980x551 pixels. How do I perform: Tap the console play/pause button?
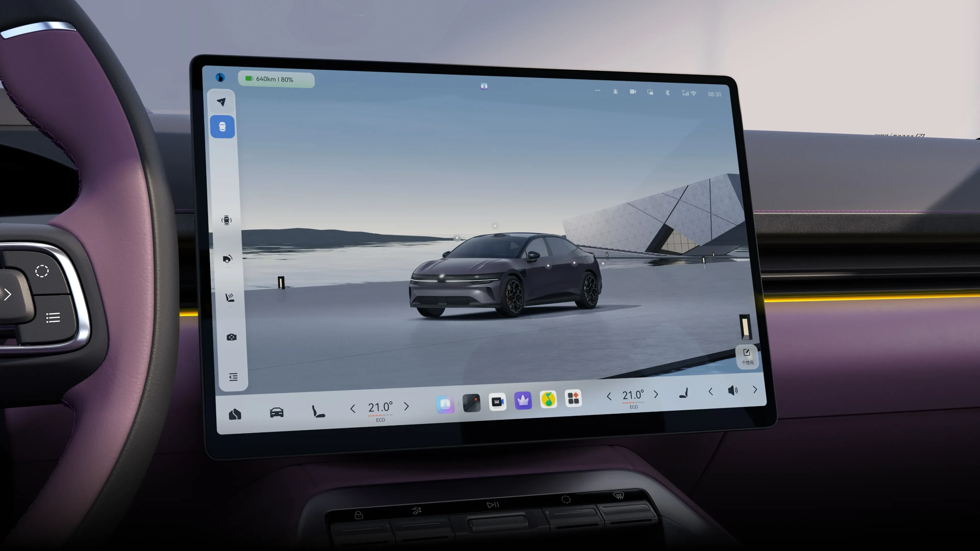(493, 505)
